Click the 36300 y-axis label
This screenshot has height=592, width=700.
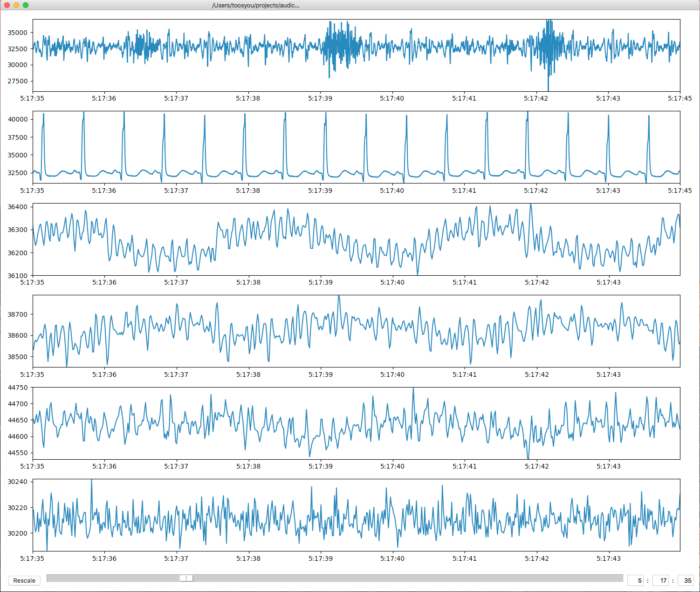coord(18,230)
